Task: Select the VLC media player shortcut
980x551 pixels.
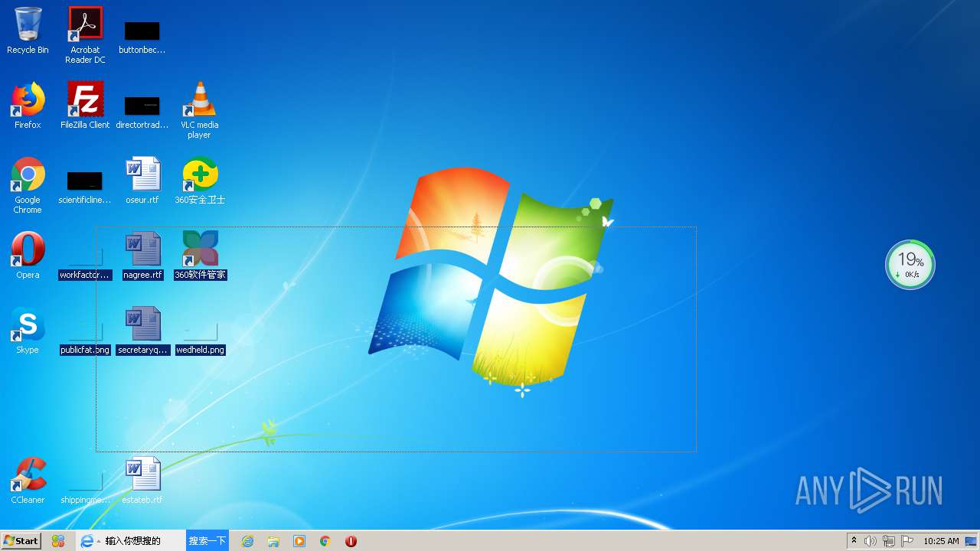Action: (199, 109)
